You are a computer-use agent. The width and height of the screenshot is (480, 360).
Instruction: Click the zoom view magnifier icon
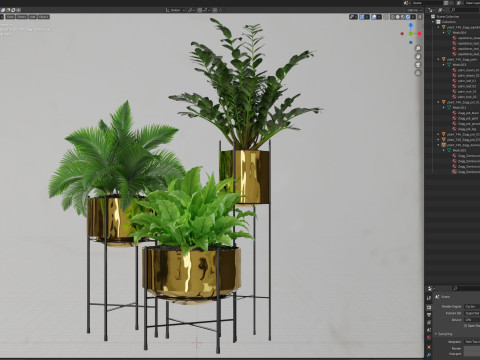point(418,48)
